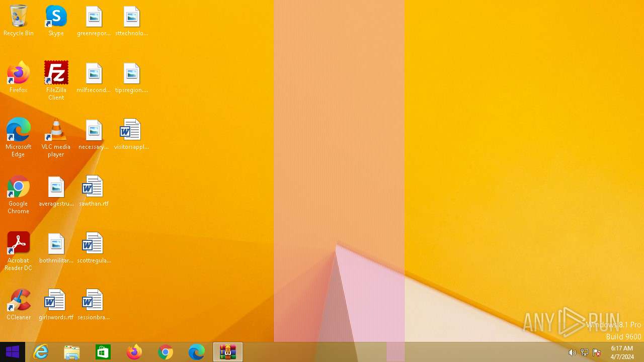Screen dimensions: 644x362
Task: Select the sessionbra... Word document
Action: coord(94,305)
